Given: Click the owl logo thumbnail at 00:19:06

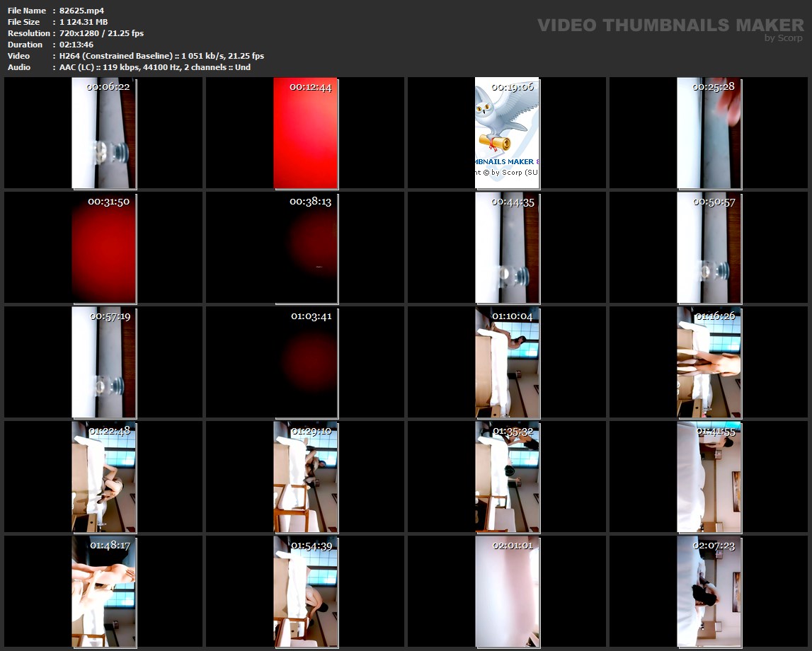Looking at the screenshot, I should coord(507,133).
